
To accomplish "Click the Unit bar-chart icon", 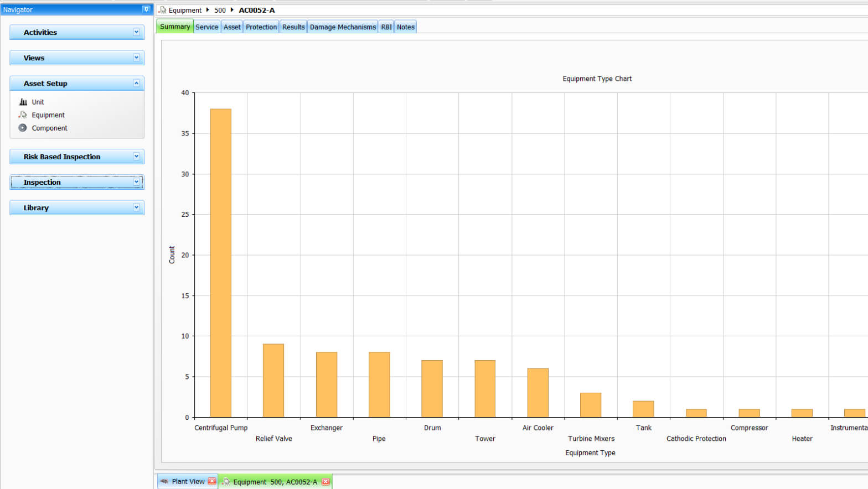I will click(x=23, y=102).
